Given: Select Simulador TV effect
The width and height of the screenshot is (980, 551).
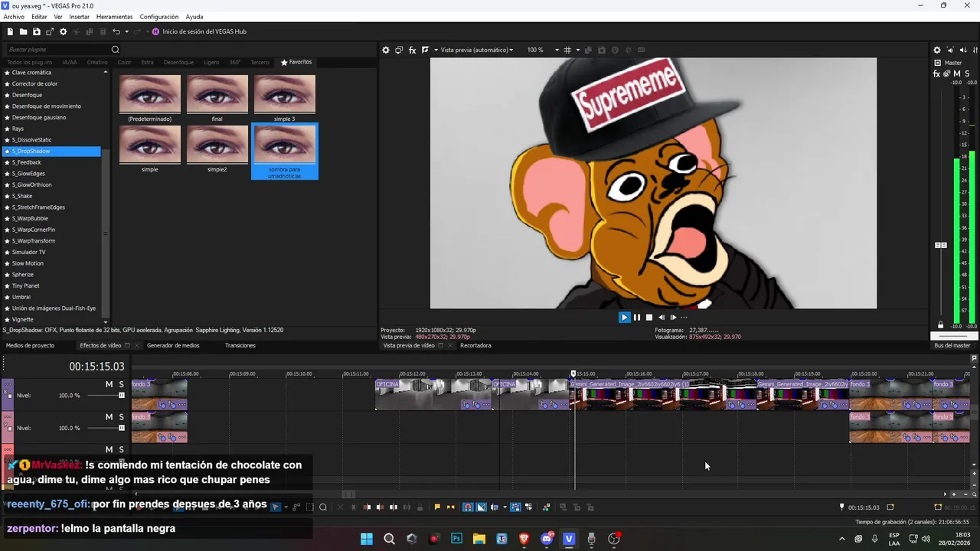Looking at the screenshot, I should coord(28,253).
